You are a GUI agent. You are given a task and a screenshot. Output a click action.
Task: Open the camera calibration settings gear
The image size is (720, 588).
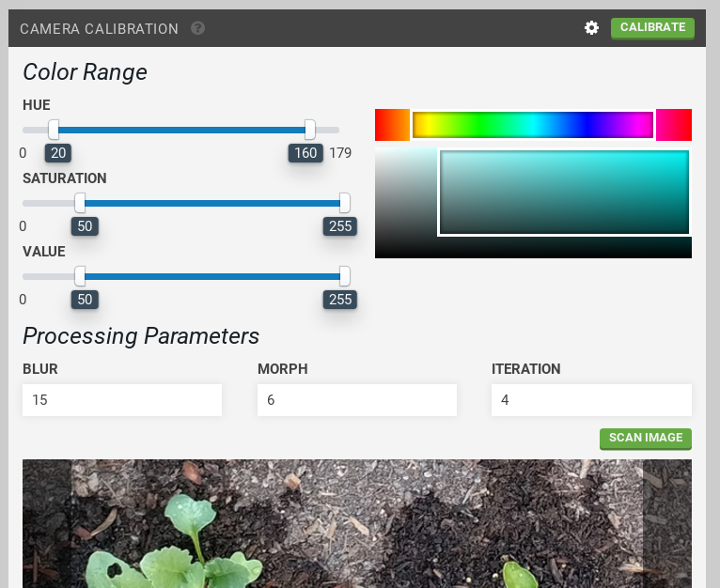[x=591, y=28]
